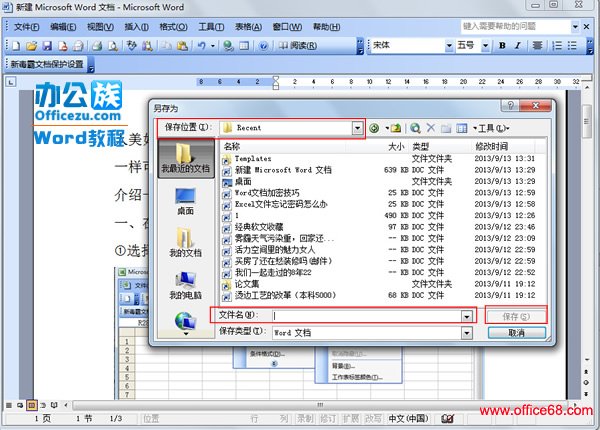Open the 保存类型 Word 文档 dropdown
The height and width of the screenshot is (430, 600).
click(466, 333)
